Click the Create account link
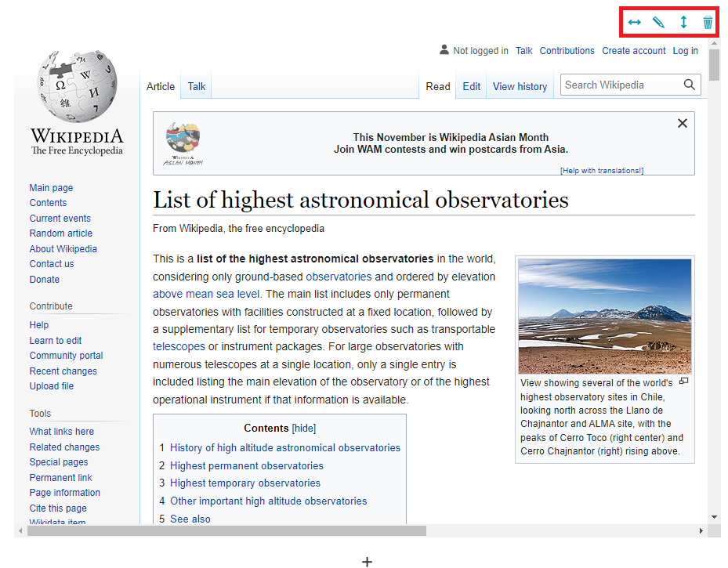Image resolution: width=728 pixels, height=568 pixels. (x=633, y=51)
